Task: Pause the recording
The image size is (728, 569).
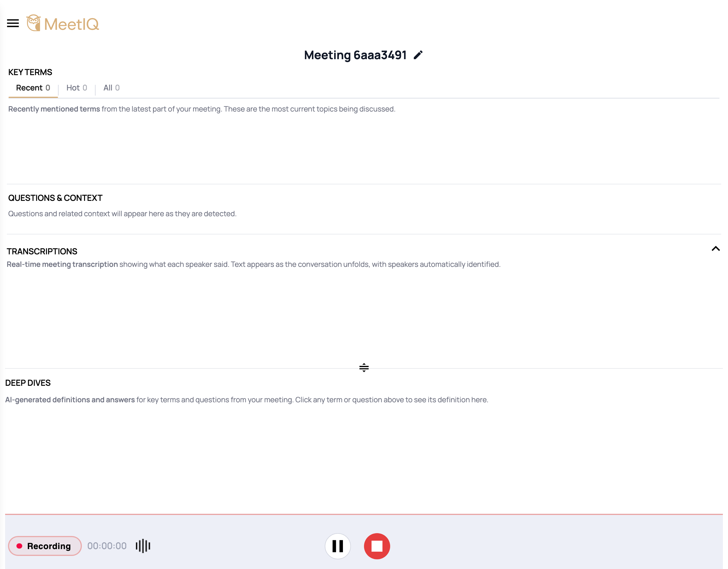Action: [338, 546]
